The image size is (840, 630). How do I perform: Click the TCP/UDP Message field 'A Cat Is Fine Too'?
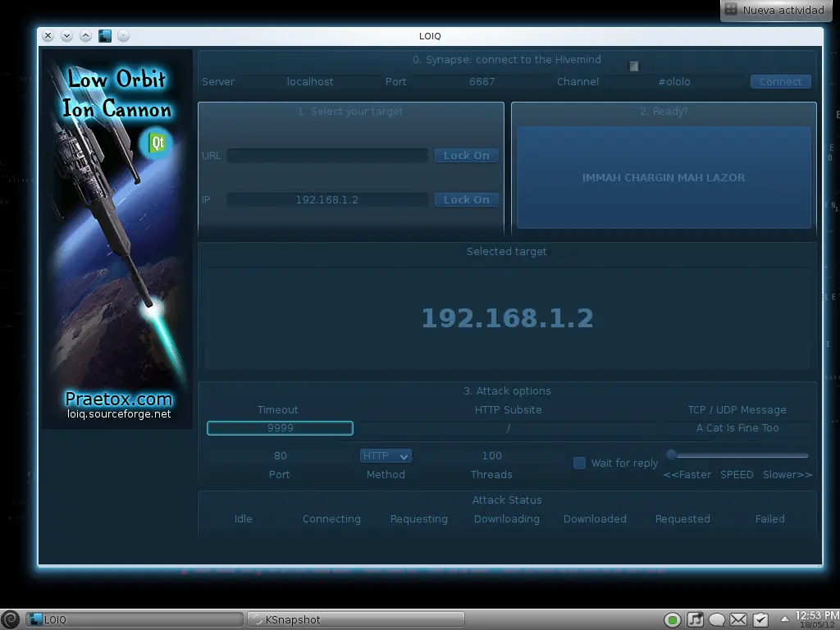coord(737,428)
